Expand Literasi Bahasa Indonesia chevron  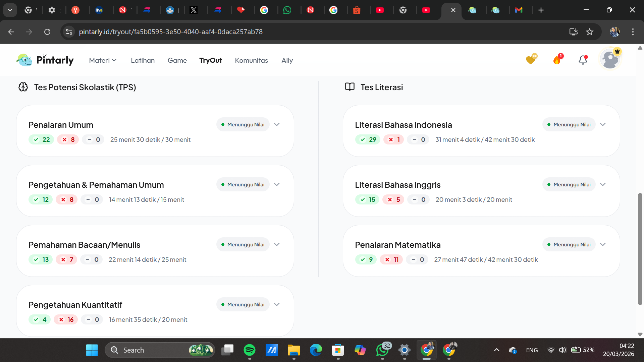coord(603,124)
